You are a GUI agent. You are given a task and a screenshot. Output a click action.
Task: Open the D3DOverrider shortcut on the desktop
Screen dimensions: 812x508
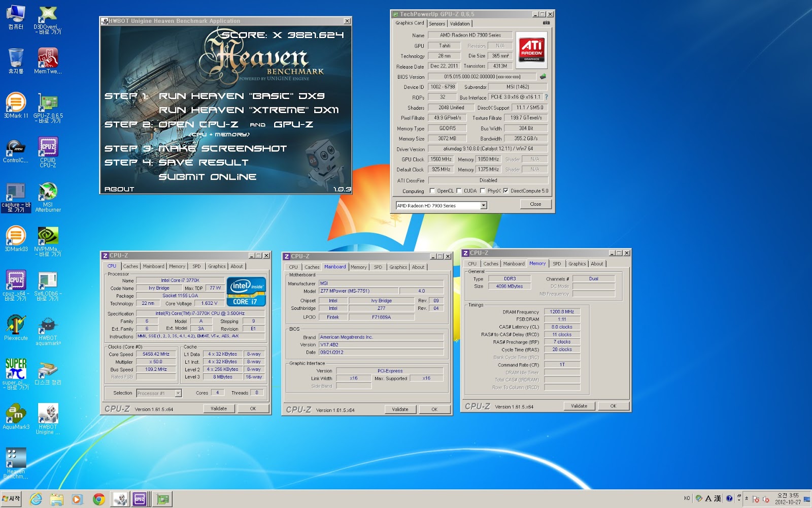tap(48, 20)
